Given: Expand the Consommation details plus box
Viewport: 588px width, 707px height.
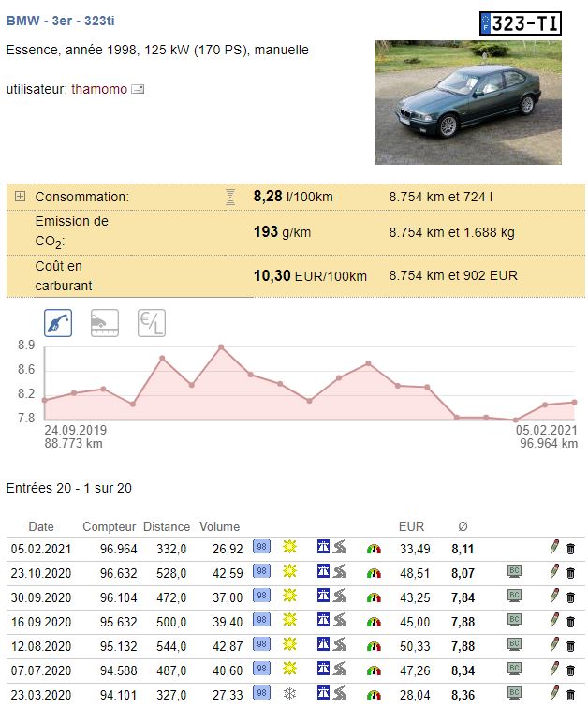Looking at the screenshot, I should pos(20,196).
